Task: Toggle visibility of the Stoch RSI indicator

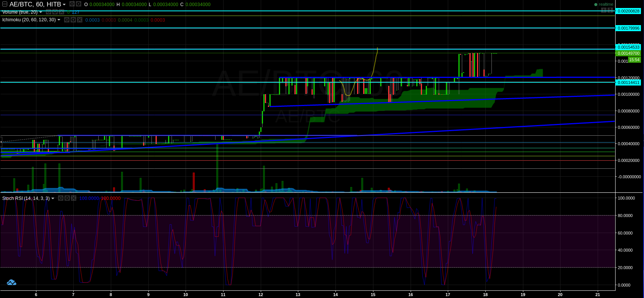Action: coord(61,198)
